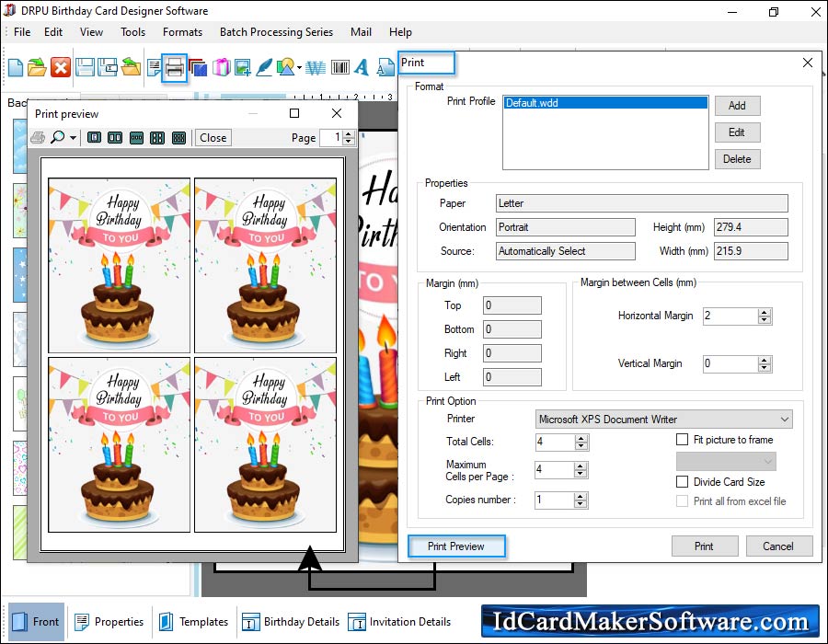Click the Add print profile button

coord(737,106)
